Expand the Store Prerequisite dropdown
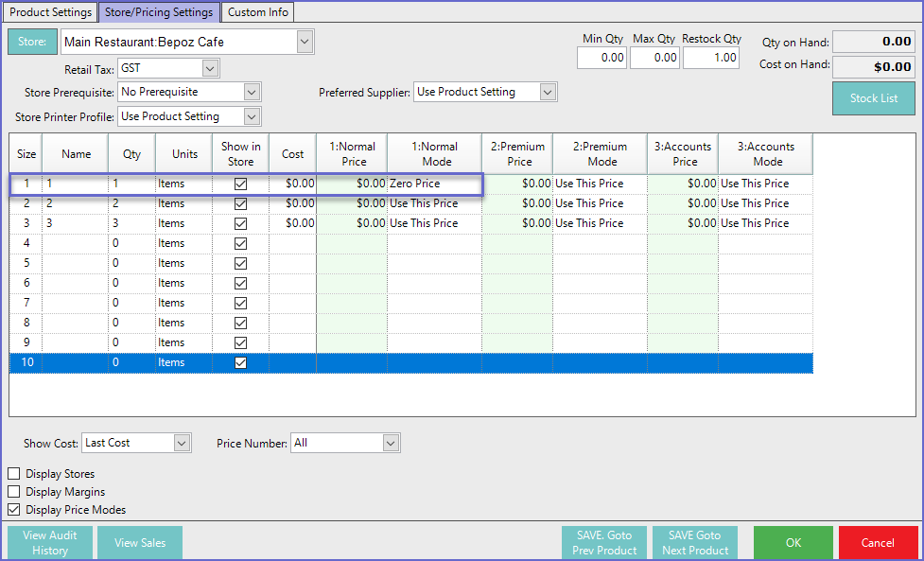The width and height of the screenshot is (924, 561). point(251,92)
